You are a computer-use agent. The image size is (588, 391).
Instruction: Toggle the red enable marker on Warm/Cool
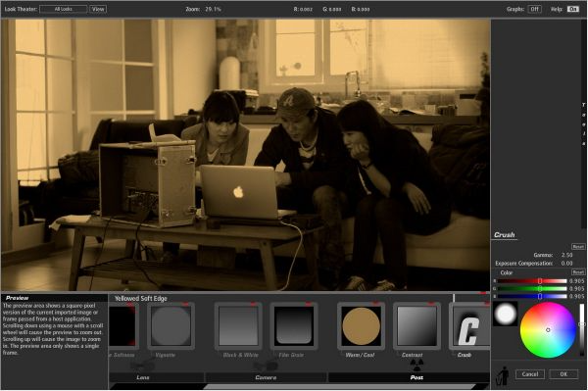pyautogui.click(x=375, y=304)
